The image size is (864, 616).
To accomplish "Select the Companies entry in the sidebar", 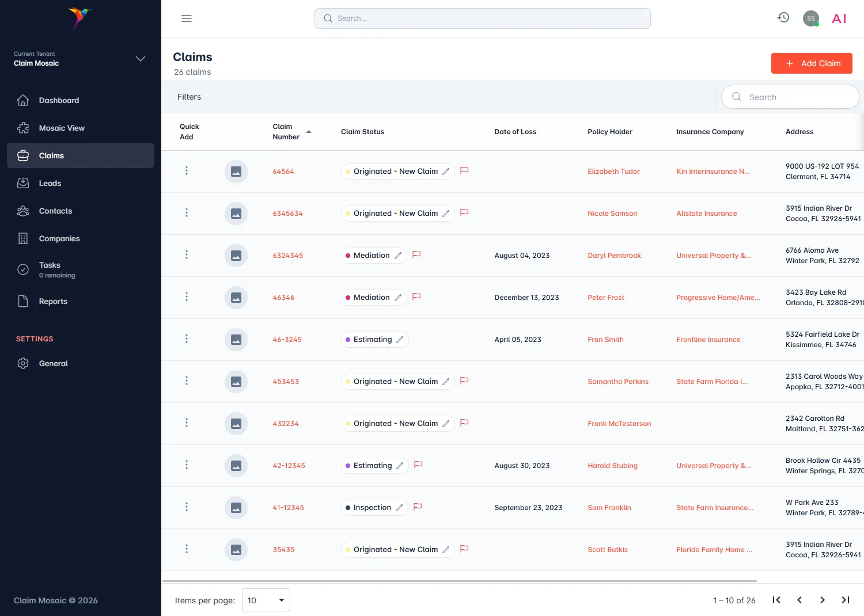I will tap(59, 238).
